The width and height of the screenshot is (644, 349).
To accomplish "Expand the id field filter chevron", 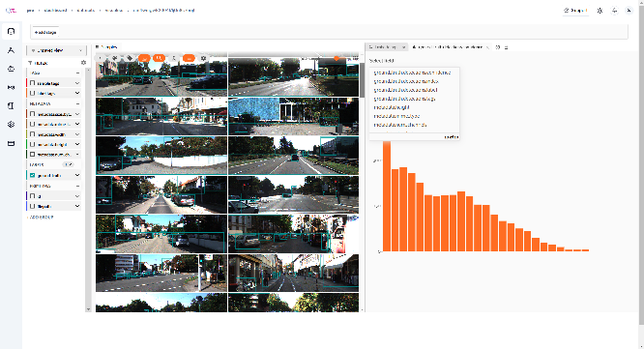I will [x=77, y=196].
